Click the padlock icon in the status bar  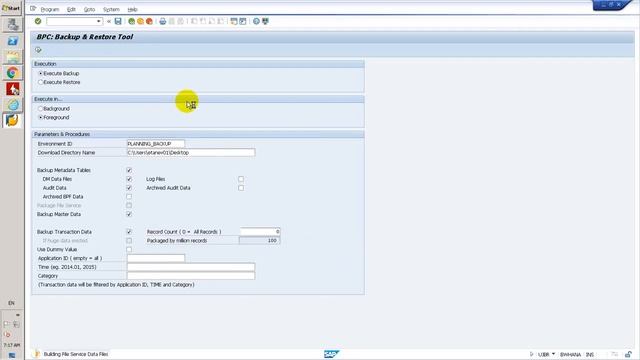point(628,354)
